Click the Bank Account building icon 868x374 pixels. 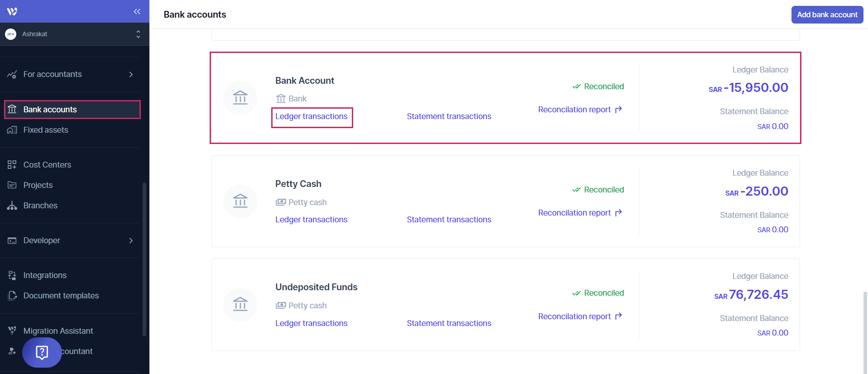click(240, 98)
